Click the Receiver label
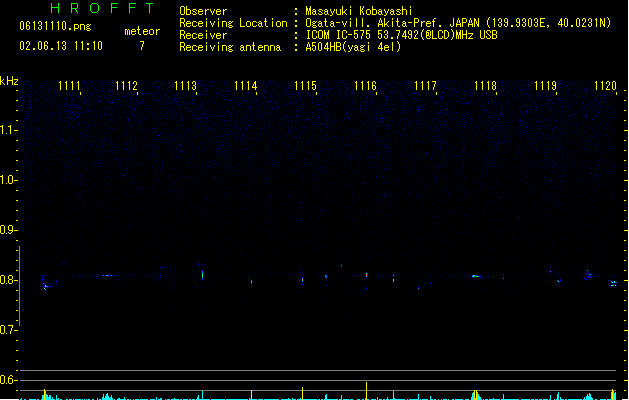Screen dimensions: 629x400 203,35
